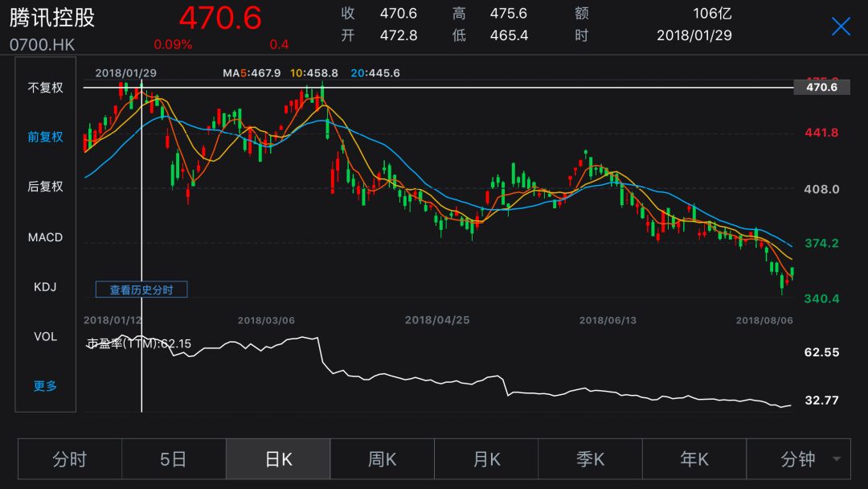Switch to 月K monthly chart
The width and height of the screenshot is (868, 489).
click(x=486, y=459)
